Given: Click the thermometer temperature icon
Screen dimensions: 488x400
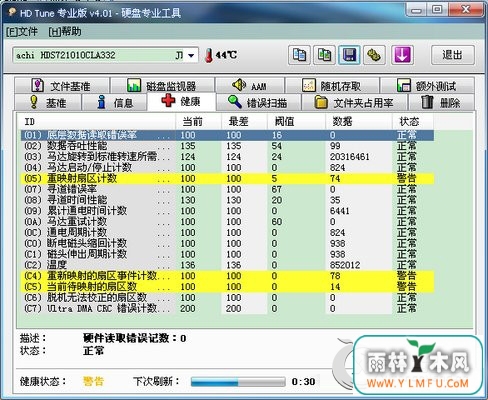Looking at the screenshot, I should coord(209,55).
